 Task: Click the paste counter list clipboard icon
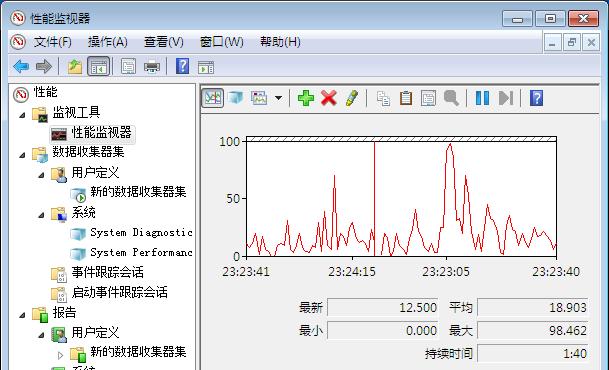coord(406,98)
